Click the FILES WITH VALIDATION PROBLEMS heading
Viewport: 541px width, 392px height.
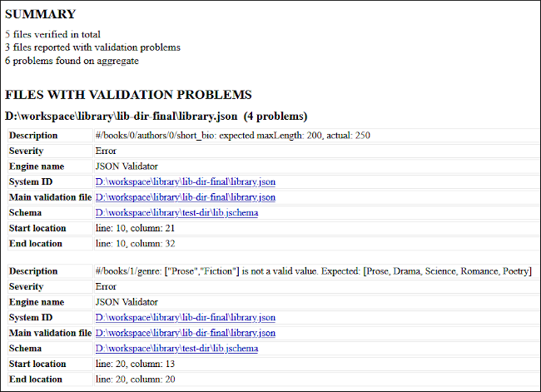128,95
